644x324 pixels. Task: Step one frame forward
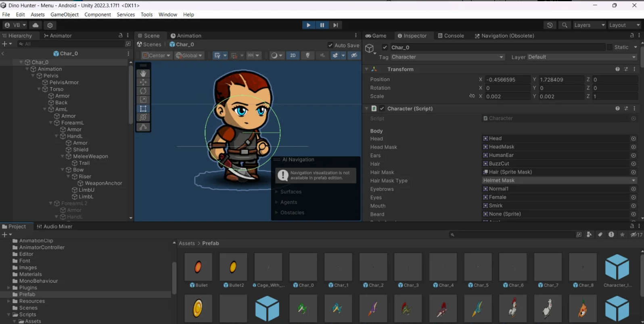click(335, 25)
